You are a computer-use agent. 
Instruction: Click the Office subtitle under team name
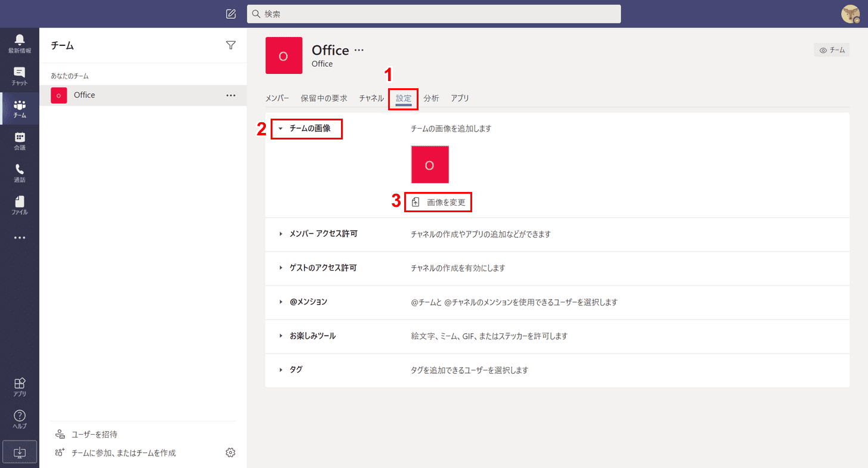pos(323,64)
